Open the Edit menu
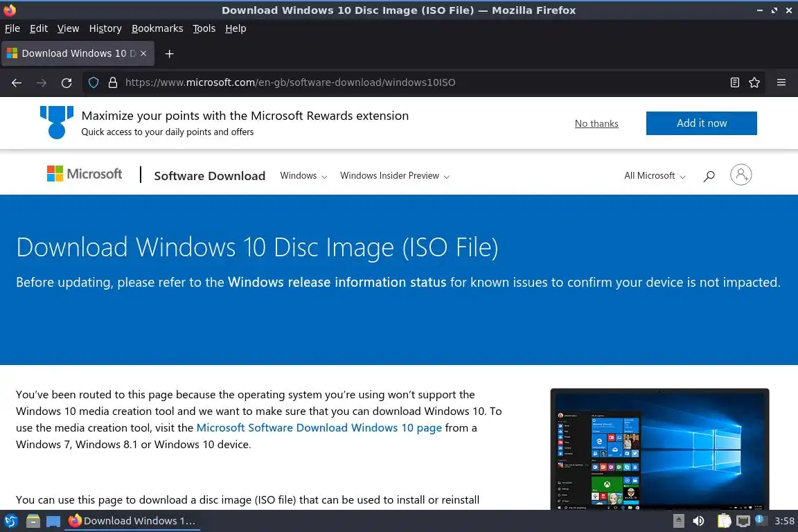 [x=39, y=28]
